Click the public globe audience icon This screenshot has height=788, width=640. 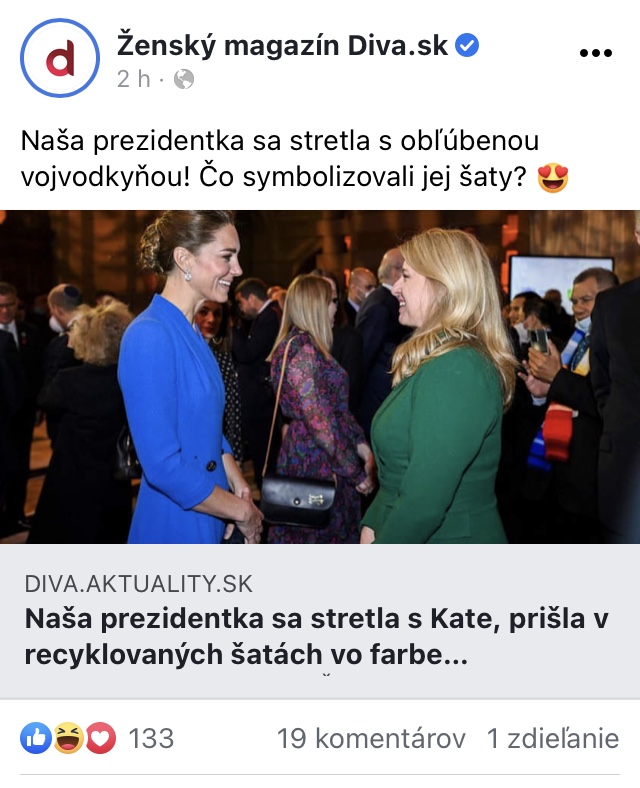pos(184,79)
